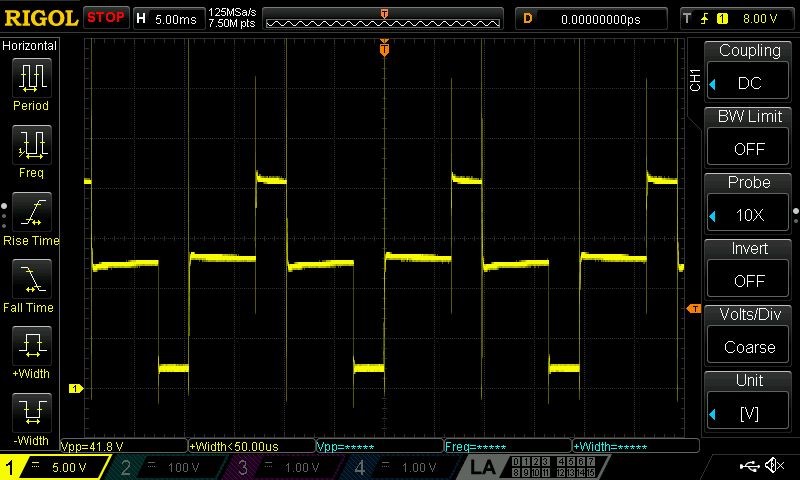
Task: Click the LA logic analyzer button
Action: click(x=482, y=467)
